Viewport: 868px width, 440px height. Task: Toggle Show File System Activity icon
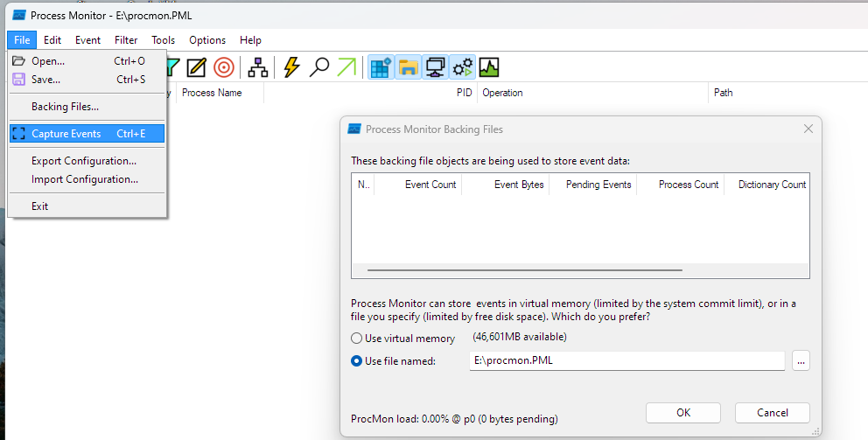click(x=408, y=67)
